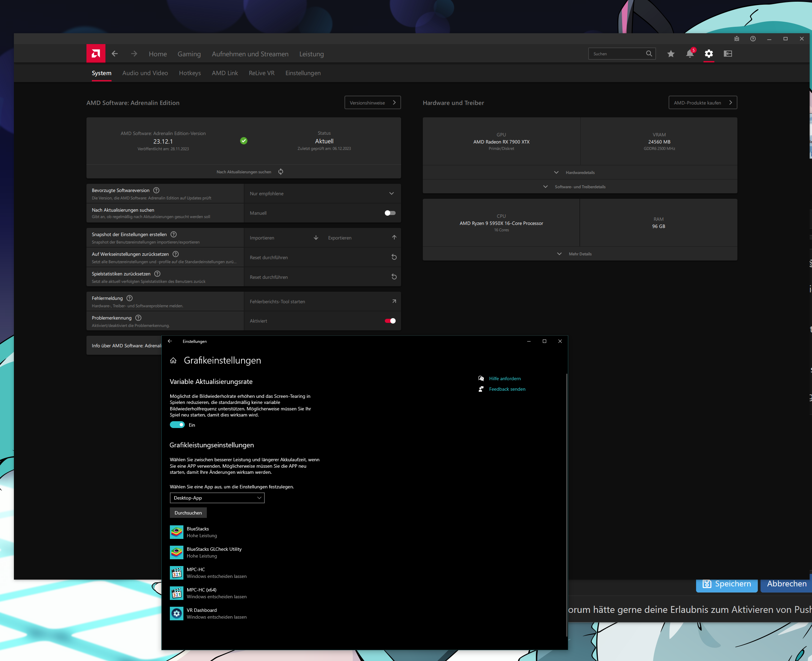Expand Hardwaredetails section
Viewport: 812px width, 661px height.
[x=579, y=173]
